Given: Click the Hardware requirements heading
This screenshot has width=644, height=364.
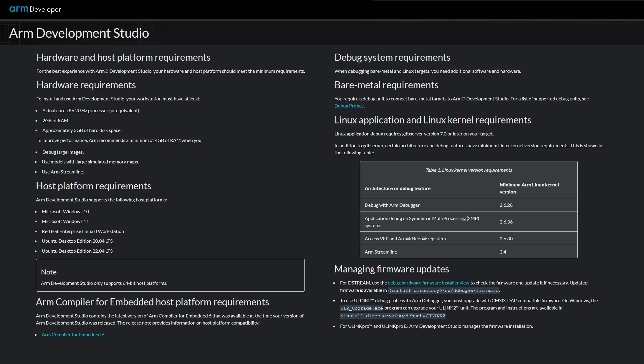Looking at the screenshot, I should 86,85.
